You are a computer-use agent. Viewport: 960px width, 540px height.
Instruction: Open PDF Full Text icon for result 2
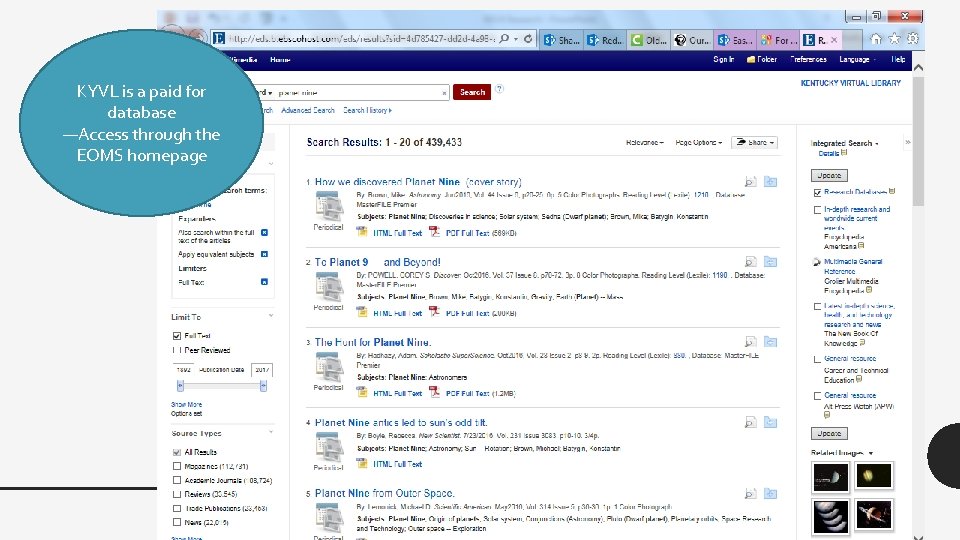coord(434,312)
